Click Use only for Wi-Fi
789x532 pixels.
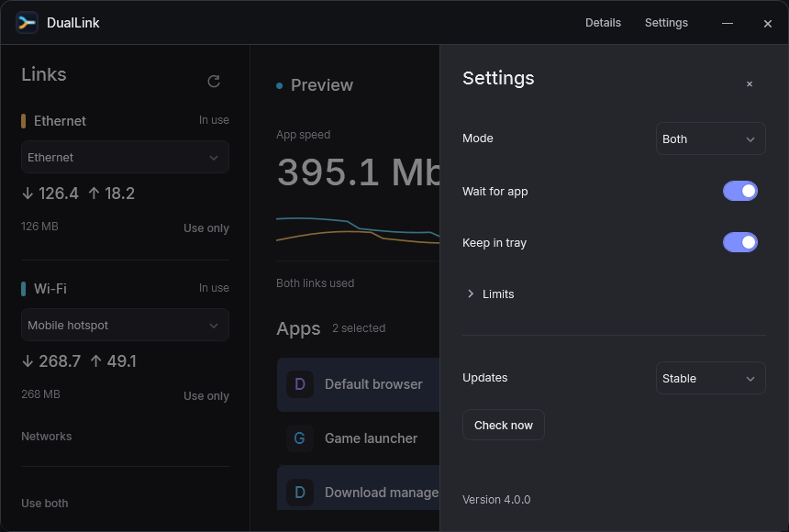coord(206,395)
